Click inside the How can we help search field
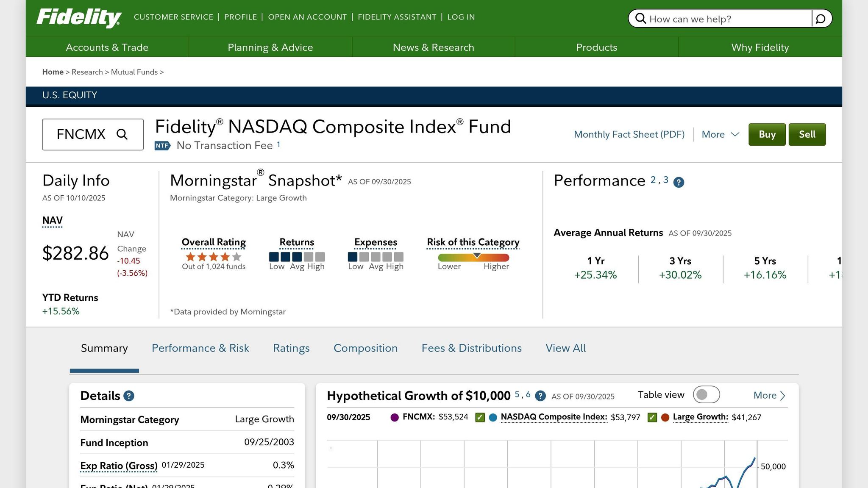 [x=721, y=19]
